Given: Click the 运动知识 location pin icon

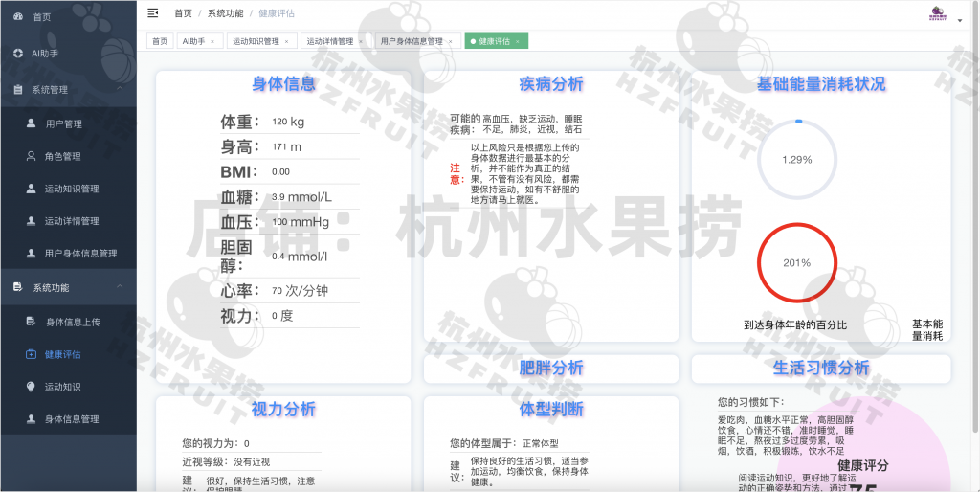Looking at the screenshot, I should (31, 387).
